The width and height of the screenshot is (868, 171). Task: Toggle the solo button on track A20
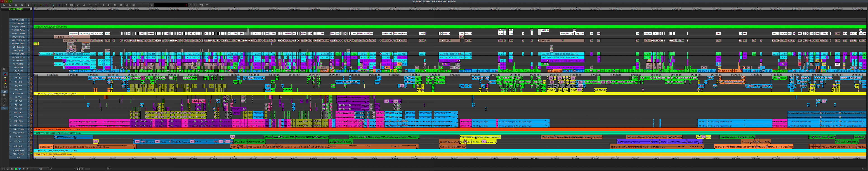[31, 153]
